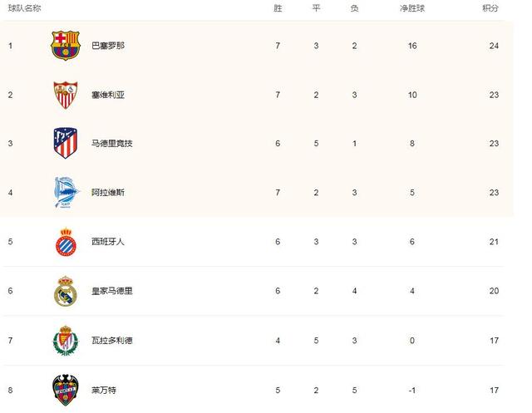Open the 巴塞罗那 team link
Screen dimensions: 532x413
[108, 46]
